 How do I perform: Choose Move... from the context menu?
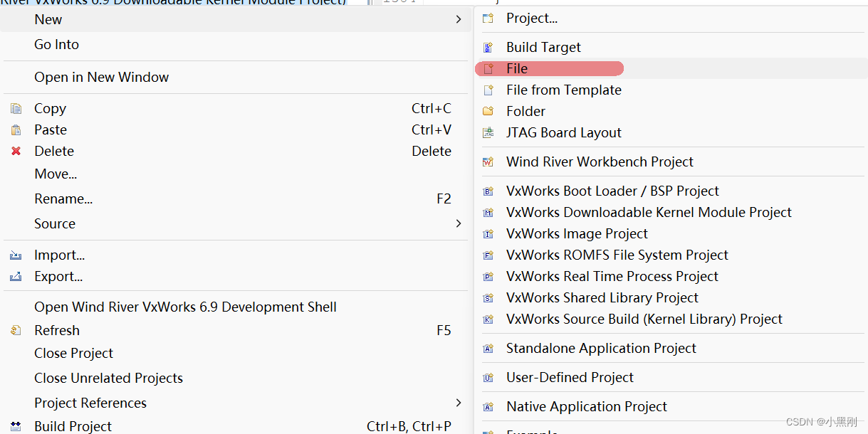pos(56,174)
